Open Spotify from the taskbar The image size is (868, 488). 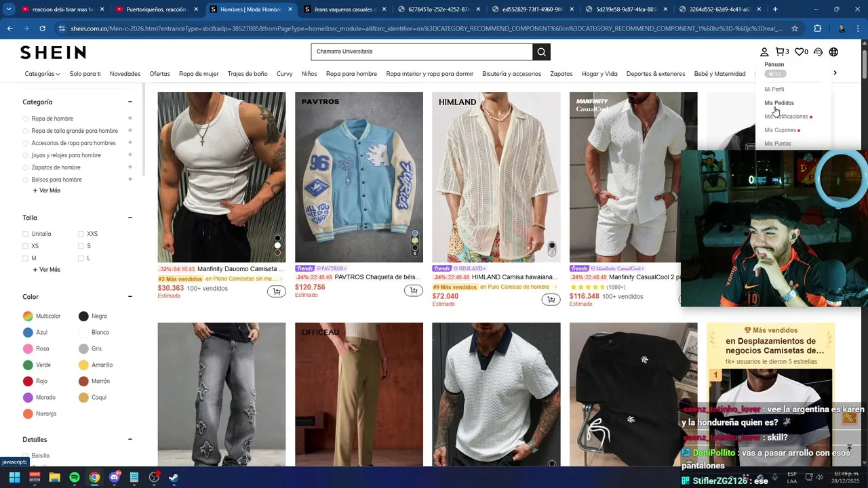(x=75, y=477)
